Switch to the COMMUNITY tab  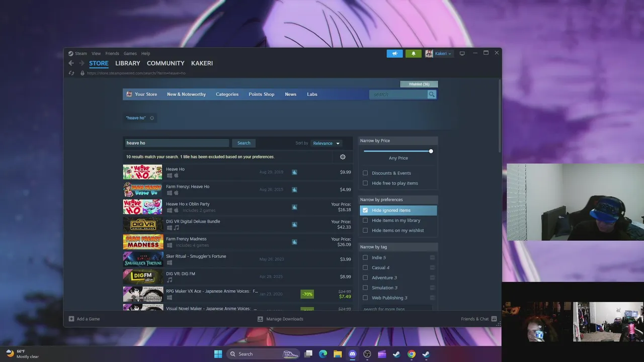pos(166,63)
